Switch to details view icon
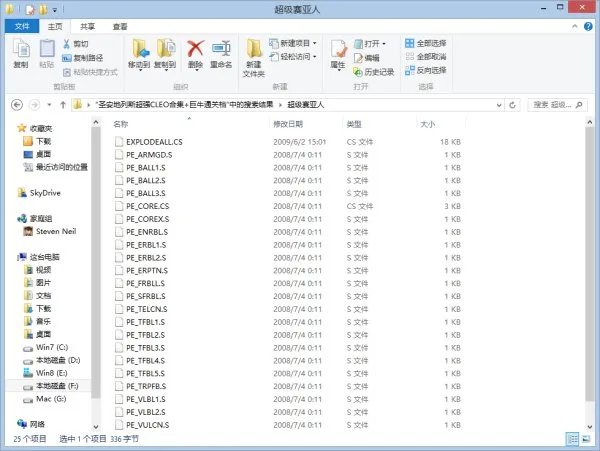Image resolution: width=600 pixels, height=451 pixels. pos(572,439)
